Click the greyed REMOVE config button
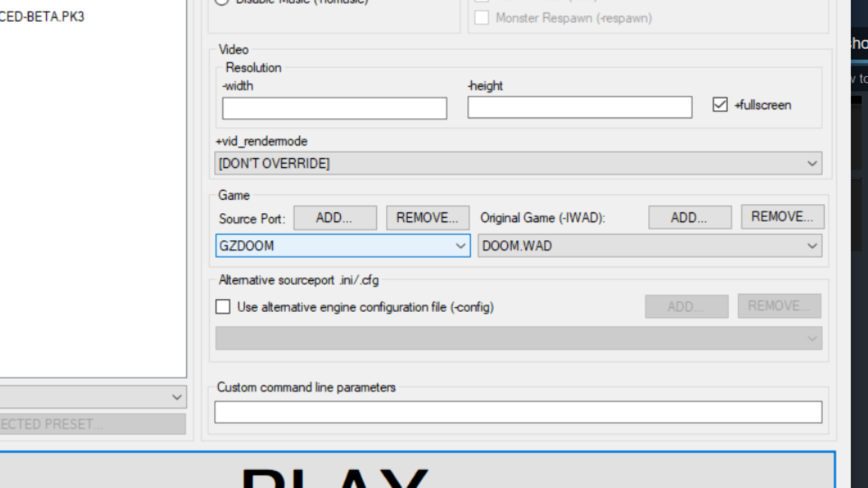The image size is (868, 488). 779,306
